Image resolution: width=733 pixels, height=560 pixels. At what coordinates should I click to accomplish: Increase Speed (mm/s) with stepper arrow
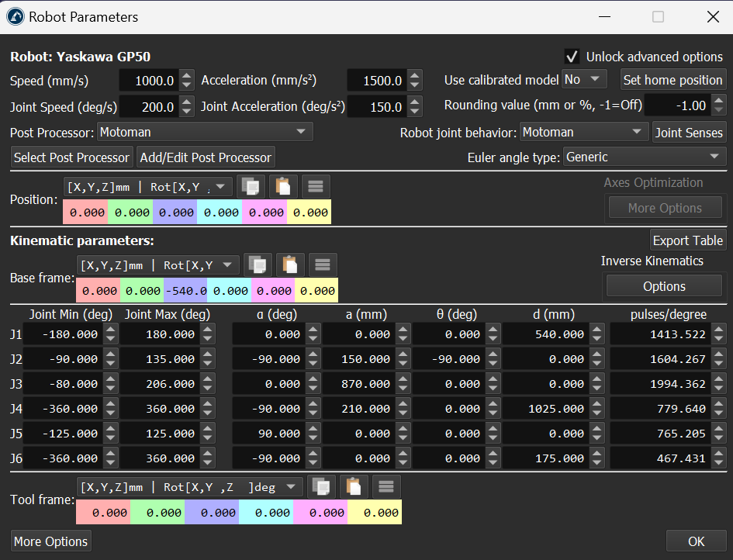coord(186,76)
